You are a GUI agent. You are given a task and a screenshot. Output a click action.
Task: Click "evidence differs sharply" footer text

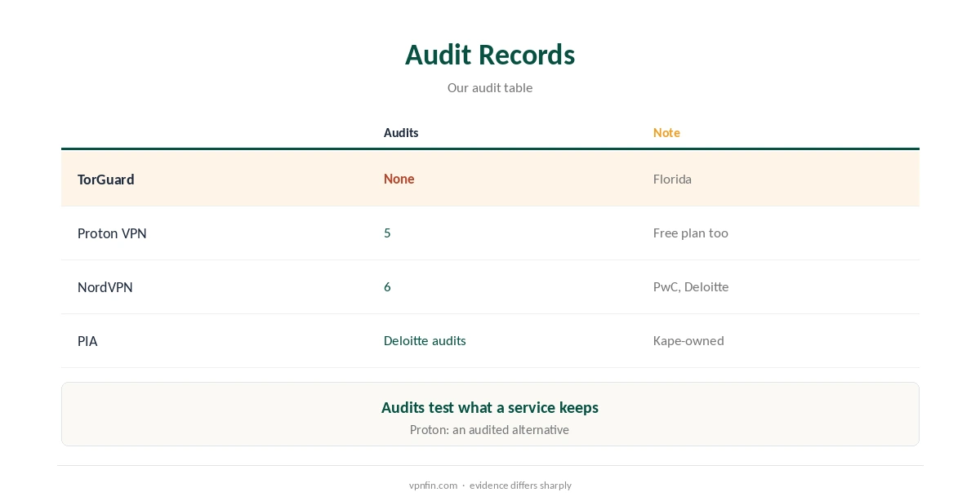(520, 485)
